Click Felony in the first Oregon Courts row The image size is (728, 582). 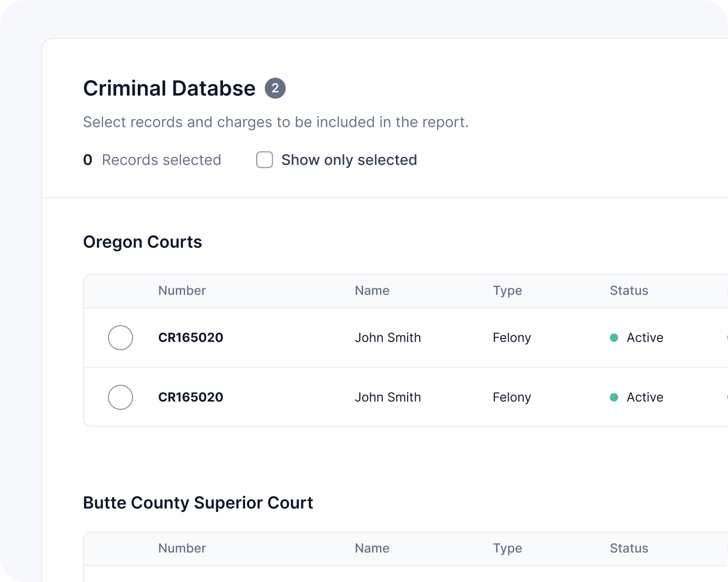click(512, 338)
